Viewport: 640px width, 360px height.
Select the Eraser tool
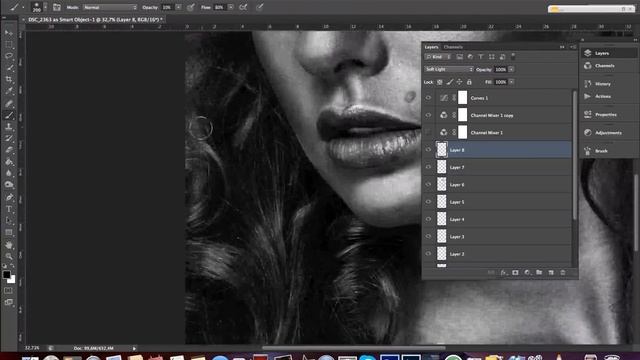tap(9, 150)
